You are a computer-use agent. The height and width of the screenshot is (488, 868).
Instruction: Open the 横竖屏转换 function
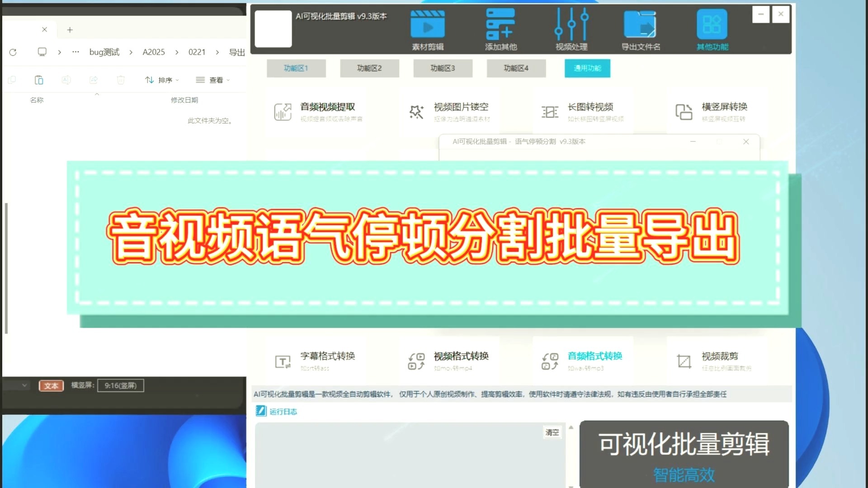724,107
